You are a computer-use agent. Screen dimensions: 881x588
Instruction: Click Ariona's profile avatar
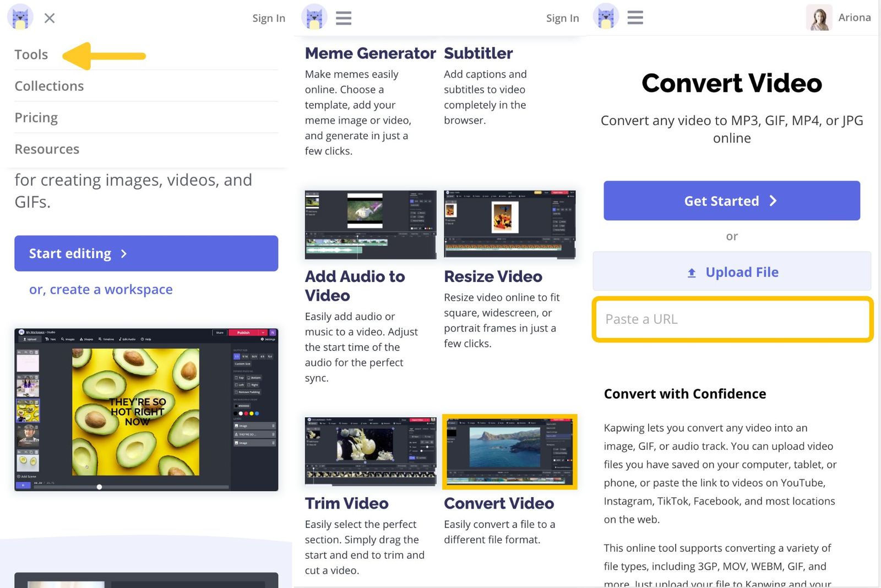pyautogui.click(x=819, y=17)
